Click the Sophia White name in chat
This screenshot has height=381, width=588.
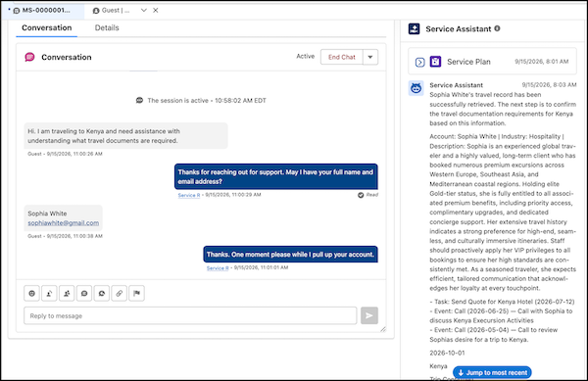coord(47,214)
